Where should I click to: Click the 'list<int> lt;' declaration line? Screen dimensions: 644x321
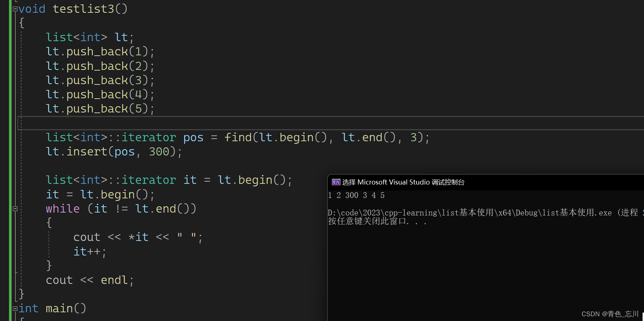pos(90,37)
